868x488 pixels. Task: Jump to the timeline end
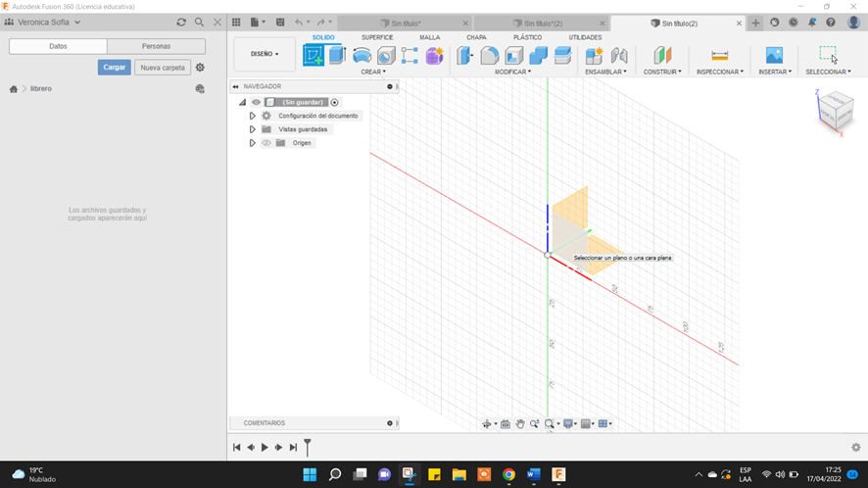293,447
